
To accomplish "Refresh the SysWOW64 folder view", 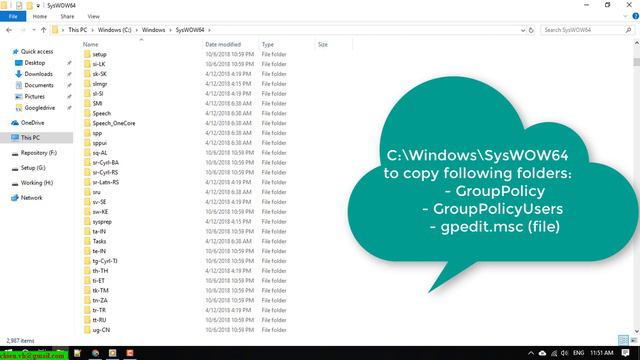I will (x=531, y=30).
